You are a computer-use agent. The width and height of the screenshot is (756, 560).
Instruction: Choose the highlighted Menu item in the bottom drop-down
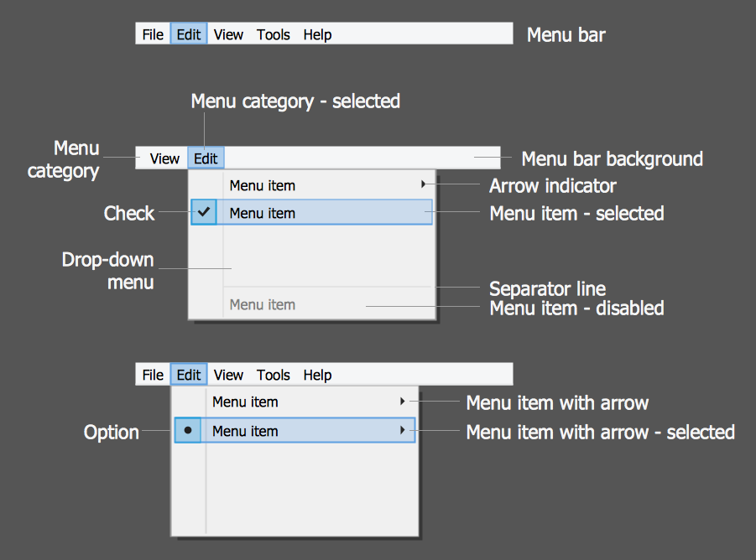click(245, 431)
